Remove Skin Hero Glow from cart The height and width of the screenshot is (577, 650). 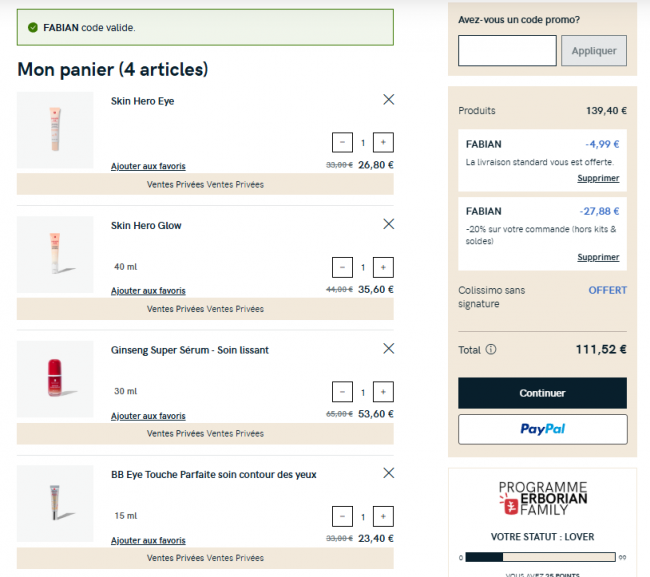[x=388, y=224]
